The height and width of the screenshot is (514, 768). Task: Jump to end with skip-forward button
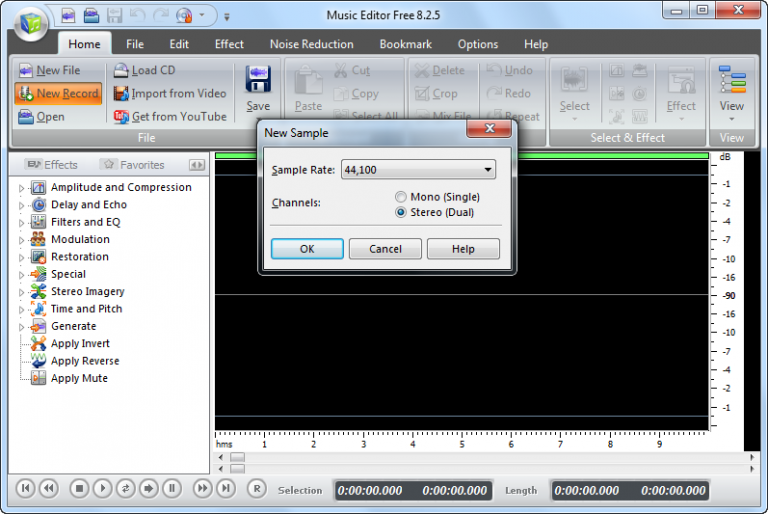pos(225,488)
